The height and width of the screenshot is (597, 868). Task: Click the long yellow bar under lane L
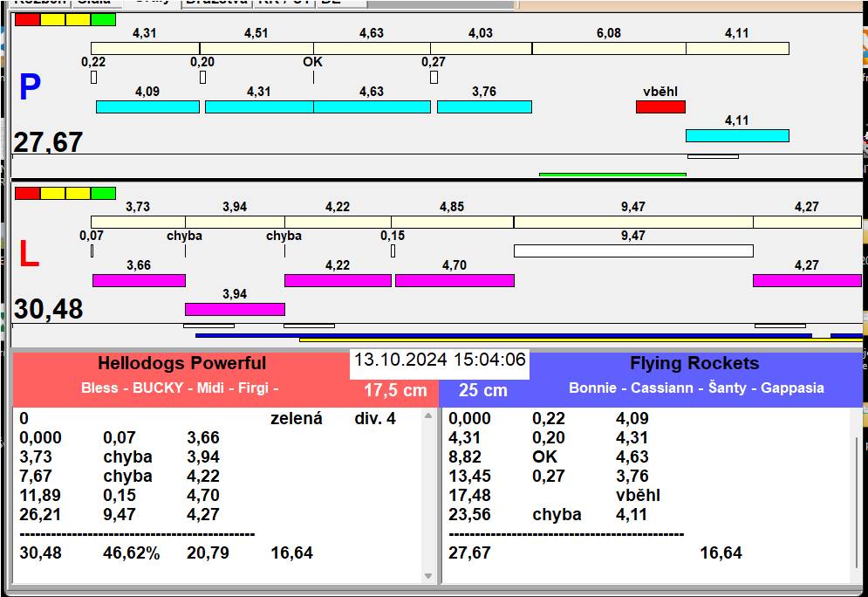(x=581, y=340)
